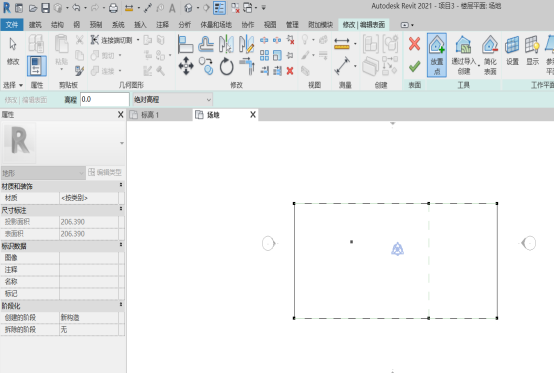Click Material value <按类别>
The height and width of the screenshot is (374, 554).
[x=89, y=198]
